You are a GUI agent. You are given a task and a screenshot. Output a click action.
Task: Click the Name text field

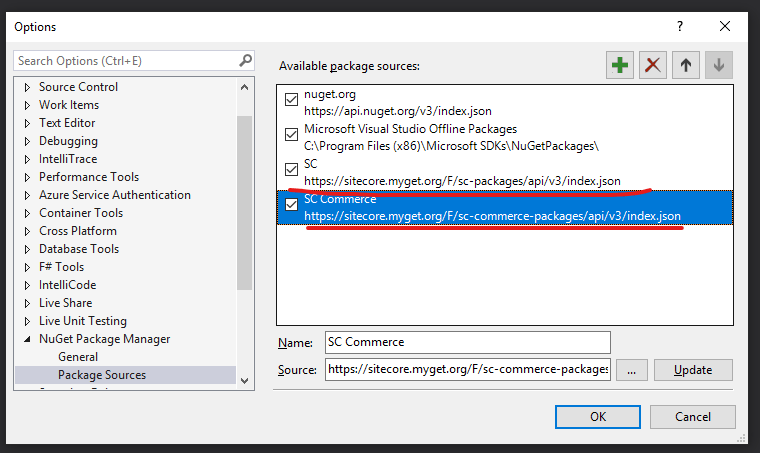tap(467, 342)
